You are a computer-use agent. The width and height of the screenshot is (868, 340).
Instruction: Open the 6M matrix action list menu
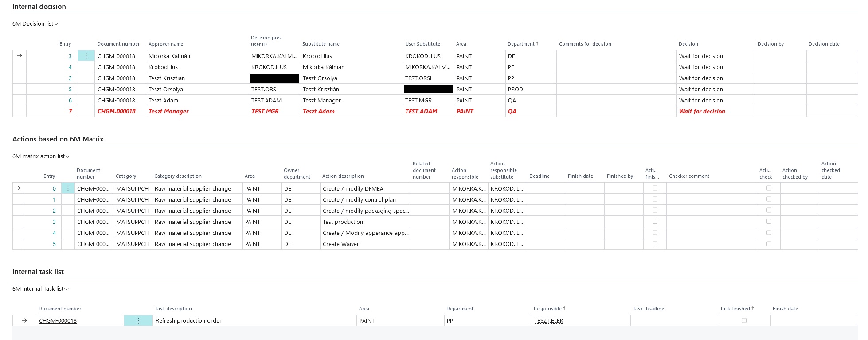pos(41,156)
